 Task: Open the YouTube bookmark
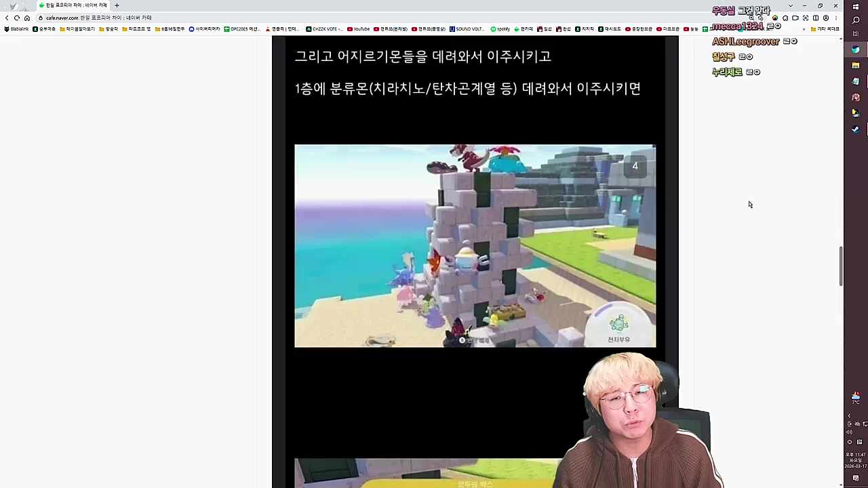(359, 28)
